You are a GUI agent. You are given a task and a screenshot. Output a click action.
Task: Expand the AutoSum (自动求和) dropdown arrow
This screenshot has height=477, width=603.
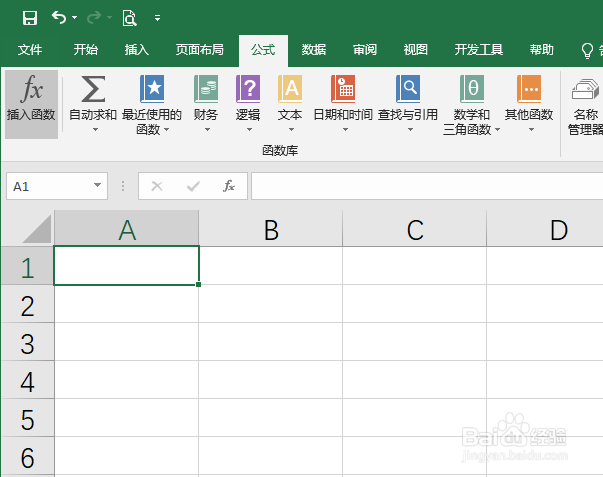click(93, 129)
